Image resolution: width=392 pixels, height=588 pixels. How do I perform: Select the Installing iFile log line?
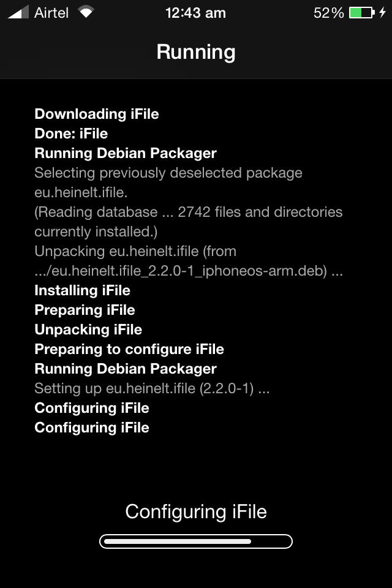[x=83, y=290]
